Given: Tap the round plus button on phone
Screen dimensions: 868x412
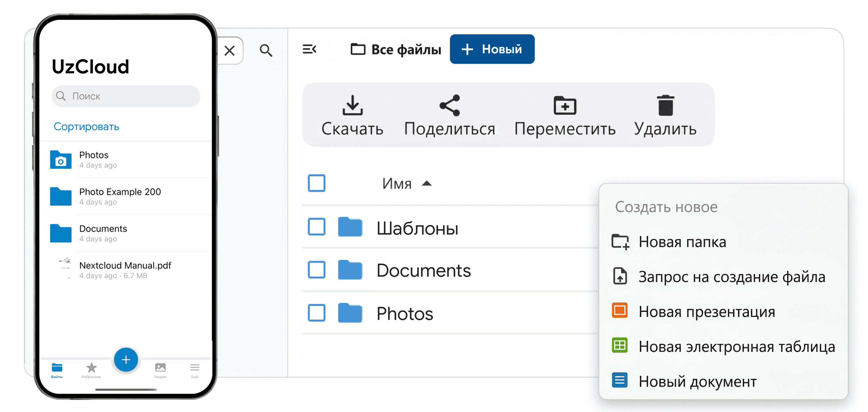Looking at the screenshot, I should [x=126, y=360].
